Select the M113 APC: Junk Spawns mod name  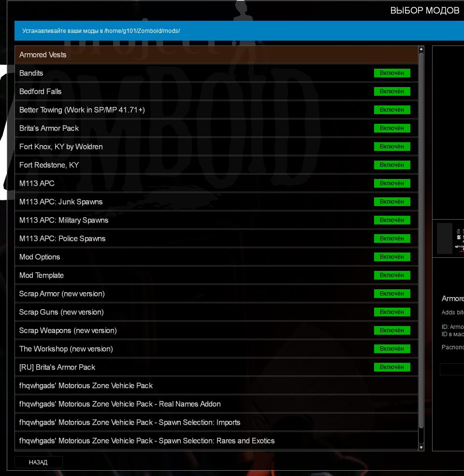point(61,202)
